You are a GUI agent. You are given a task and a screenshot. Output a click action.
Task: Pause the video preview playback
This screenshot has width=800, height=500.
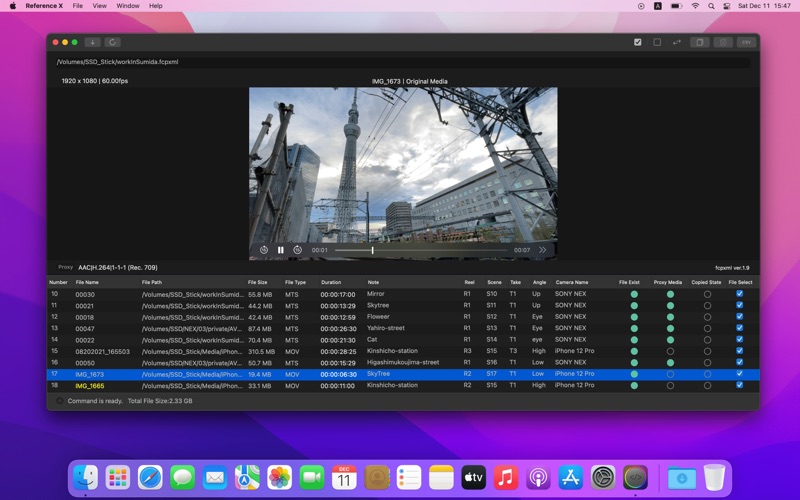(x=280, y=250)
